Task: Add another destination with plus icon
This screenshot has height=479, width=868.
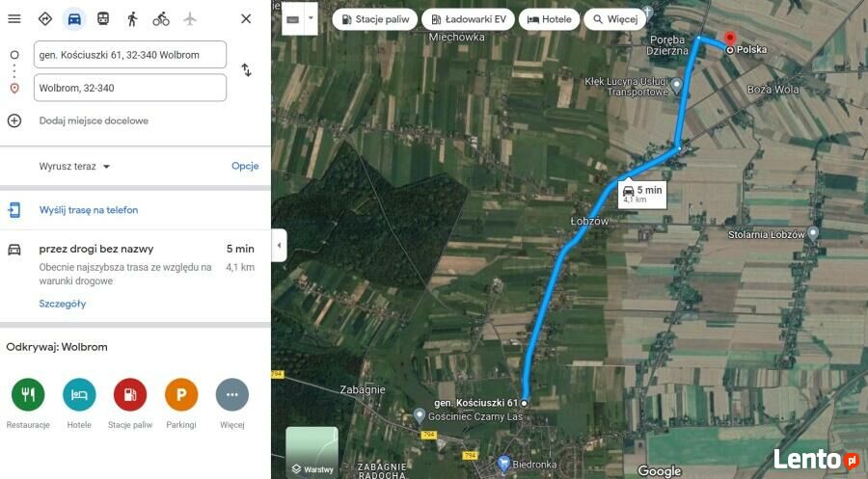Action: point(14,120)
